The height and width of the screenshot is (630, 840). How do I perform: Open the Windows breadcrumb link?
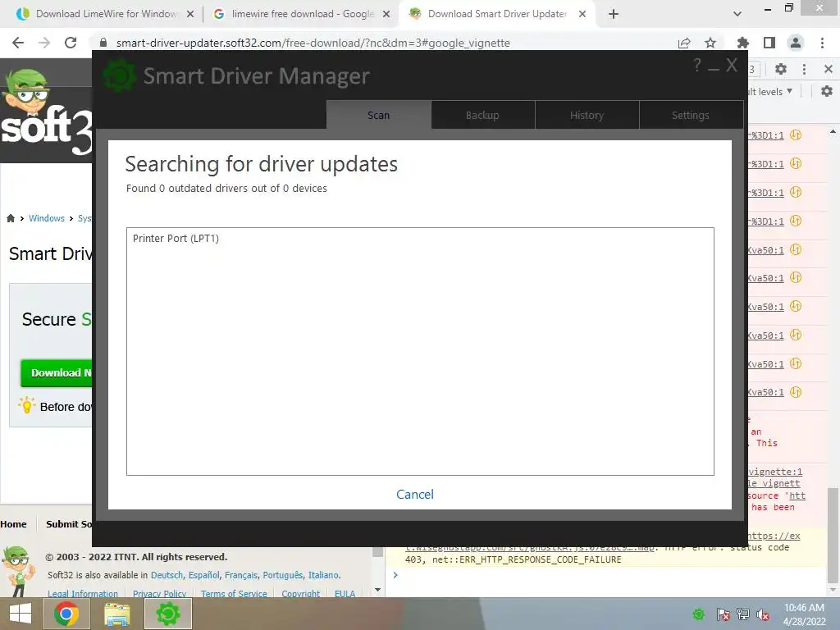click(47, 218)
